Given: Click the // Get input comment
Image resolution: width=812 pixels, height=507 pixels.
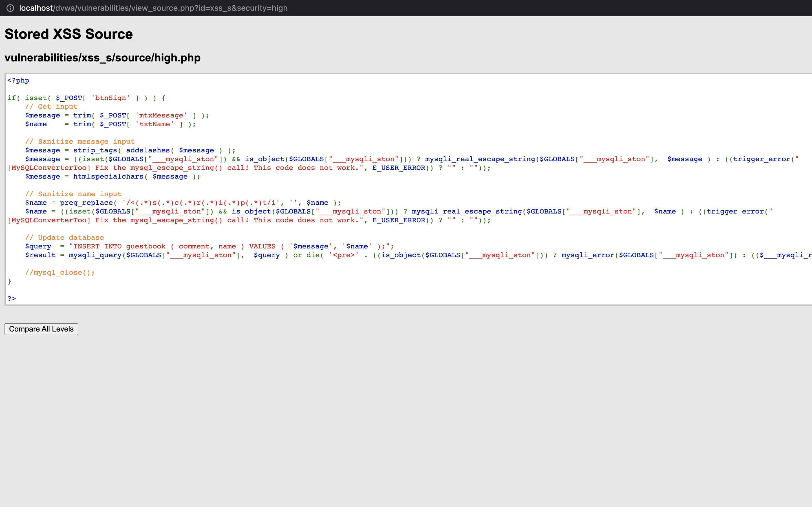Looking at the screenshot, I should click(51, 107).
